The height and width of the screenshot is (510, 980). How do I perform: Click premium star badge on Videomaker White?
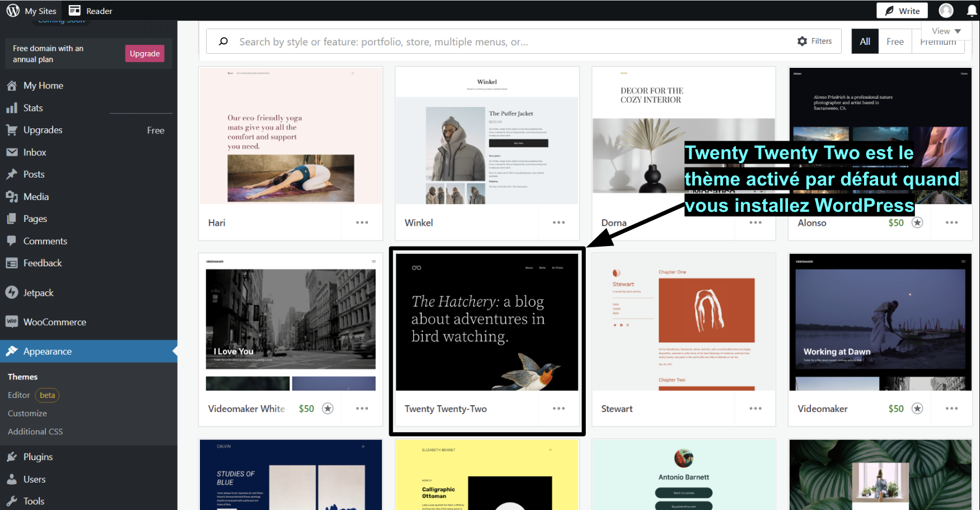[328, 409]
